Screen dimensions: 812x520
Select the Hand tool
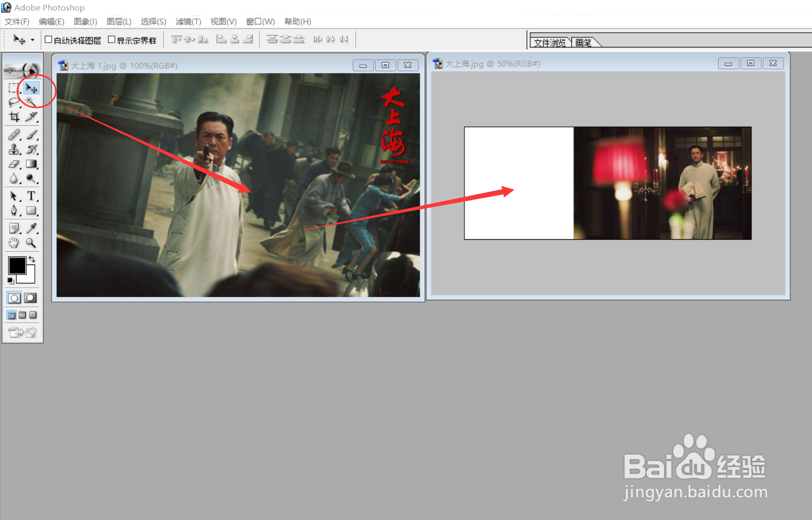[x=14, y=243]
